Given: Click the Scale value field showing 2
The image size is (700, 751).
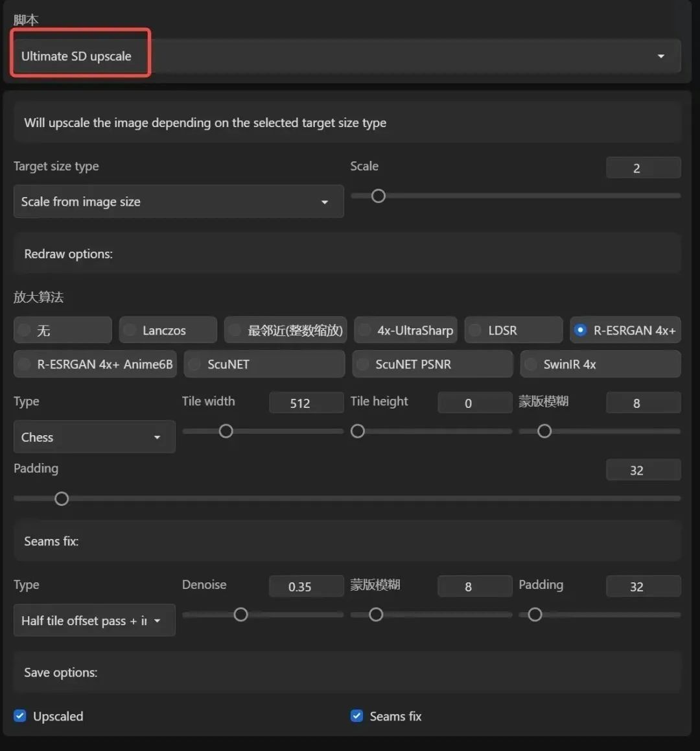Looking at the screenshot, I should click(643, 168).
